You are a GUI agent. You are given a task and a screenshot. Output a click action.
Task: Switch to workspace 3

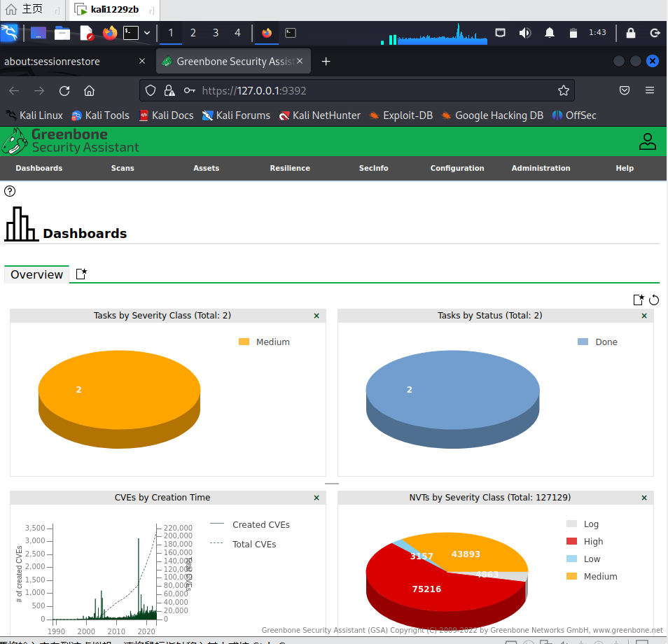[216, 33]
